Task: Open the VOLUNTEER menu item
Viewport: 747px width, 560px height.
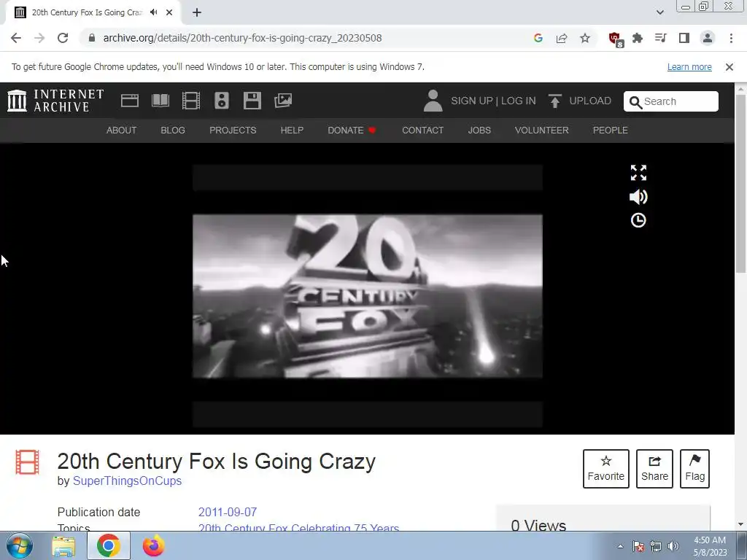Action: 542,130
